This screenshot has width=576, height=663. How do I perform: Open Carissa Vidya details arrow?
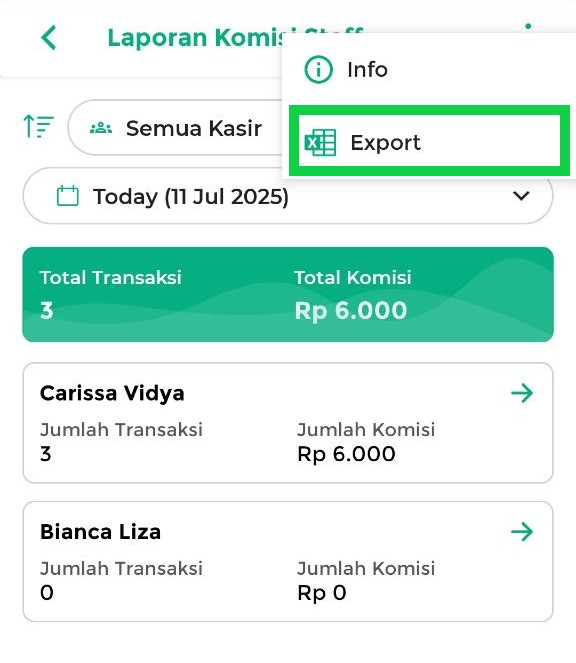point(522,393)
